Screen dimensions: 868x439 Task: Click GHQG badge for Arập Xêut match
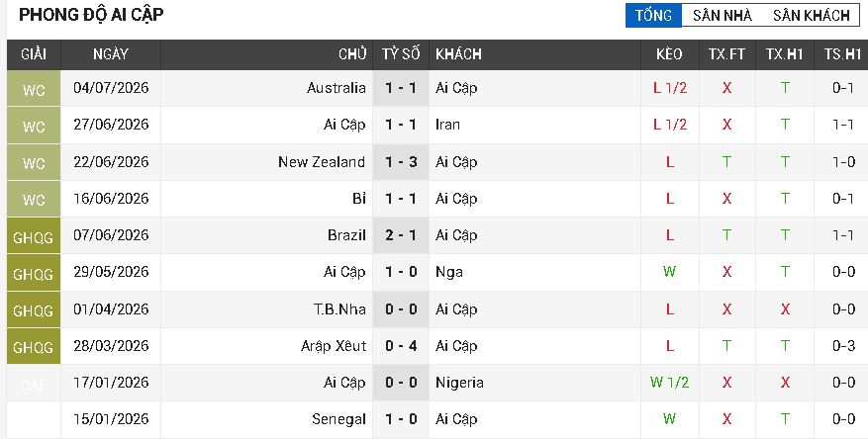(x=34, y=347)
